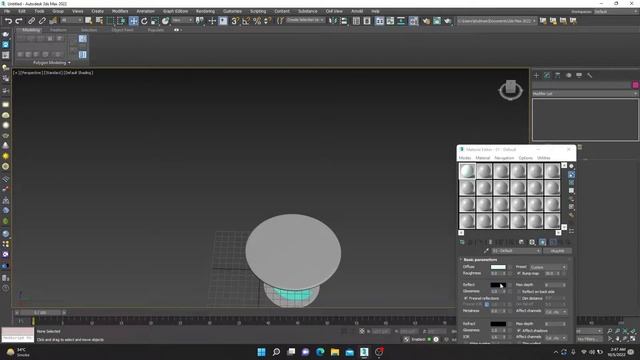640x360 pixels.
Task: Open the Workspaces dropdown
Action: pos(616,11)
